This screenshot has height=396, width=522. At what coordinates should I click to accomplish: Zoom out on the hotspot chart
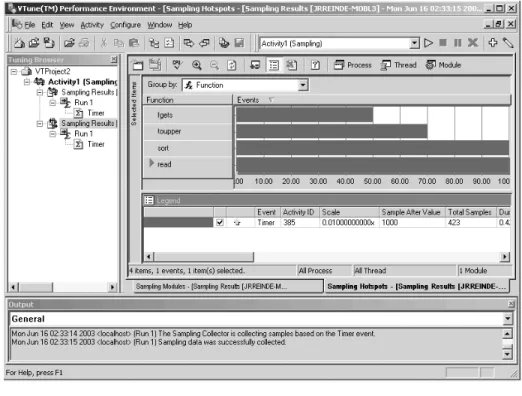tap(214, 65)
